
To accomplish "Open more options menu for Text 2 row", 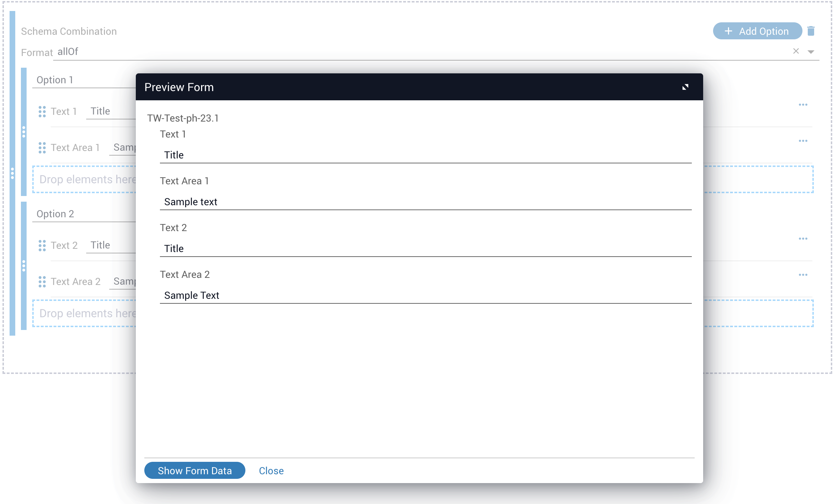I will 803,239.
